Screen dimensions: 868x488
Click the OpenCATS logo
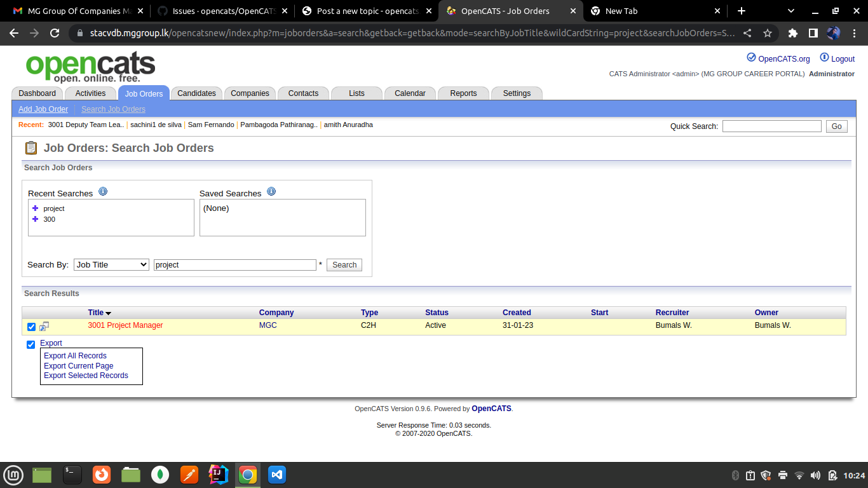coord(90,67)
